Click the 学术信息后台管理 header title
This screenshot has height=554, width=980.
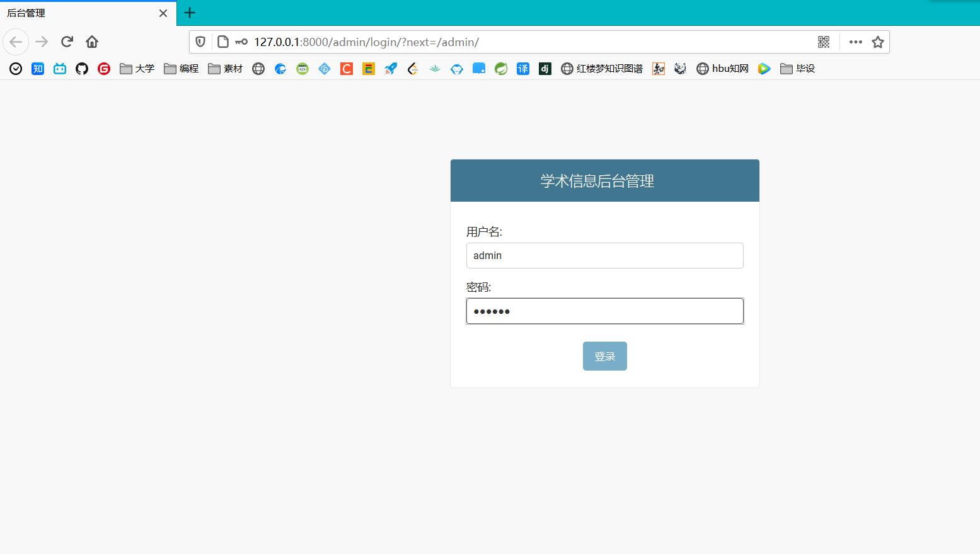pos(597,181)
